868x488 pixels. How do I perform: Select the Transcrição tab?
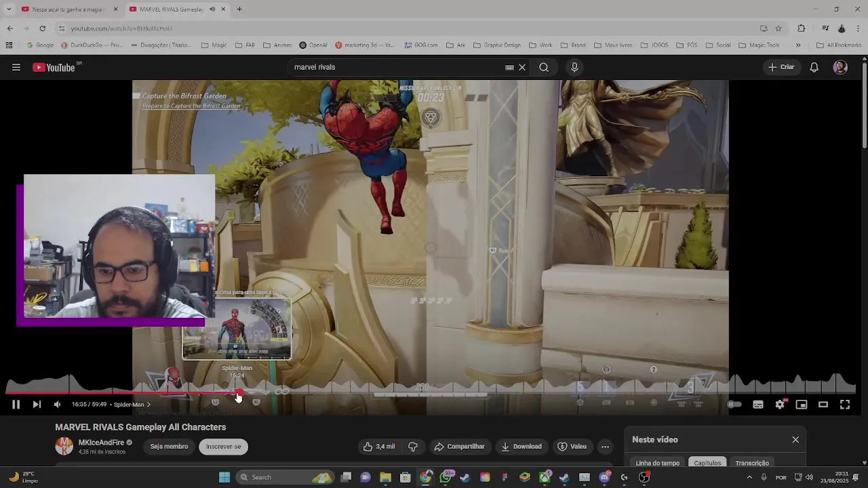[x=752, y=463]
